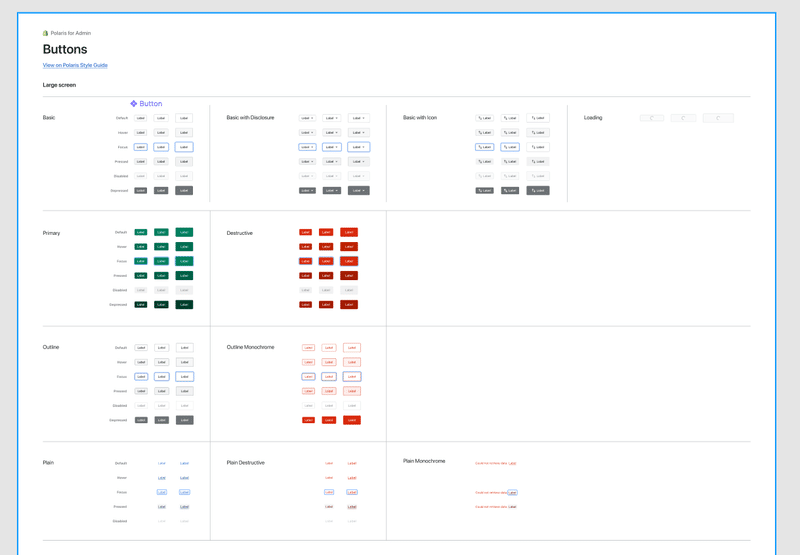Click the large solid red Outline Monochrome button
This screenshot has width=800, height=555.
pyautogui.click(x=352, y=420)
